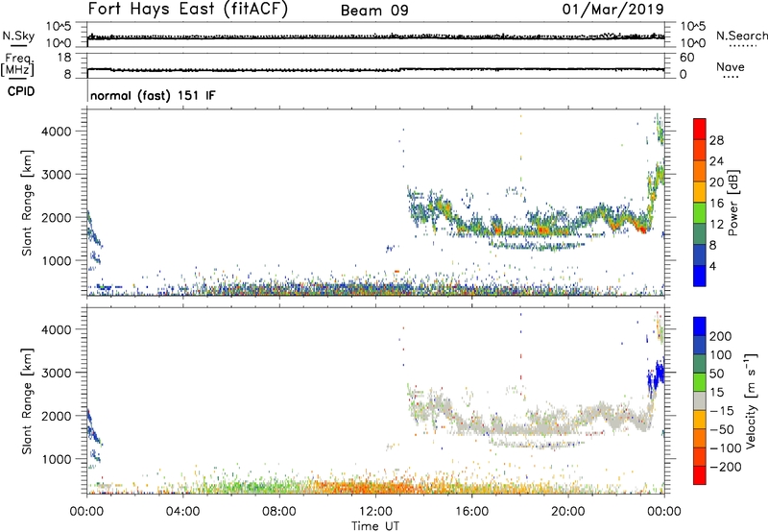The height and width of the screenshot is (532, 768).
Task: Click "2000" tick on the power panel axis
Action: pos(57,217)
